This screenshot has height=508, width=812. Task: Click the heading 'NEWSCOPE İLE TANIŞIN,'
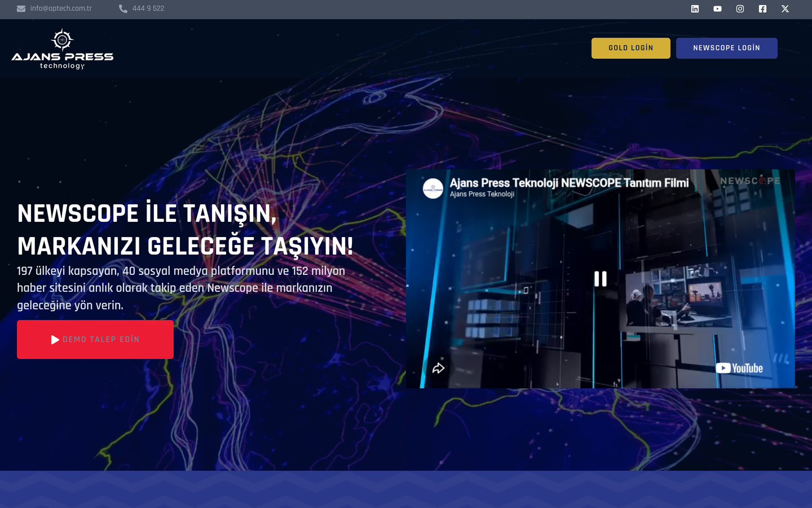pos(147,214)
